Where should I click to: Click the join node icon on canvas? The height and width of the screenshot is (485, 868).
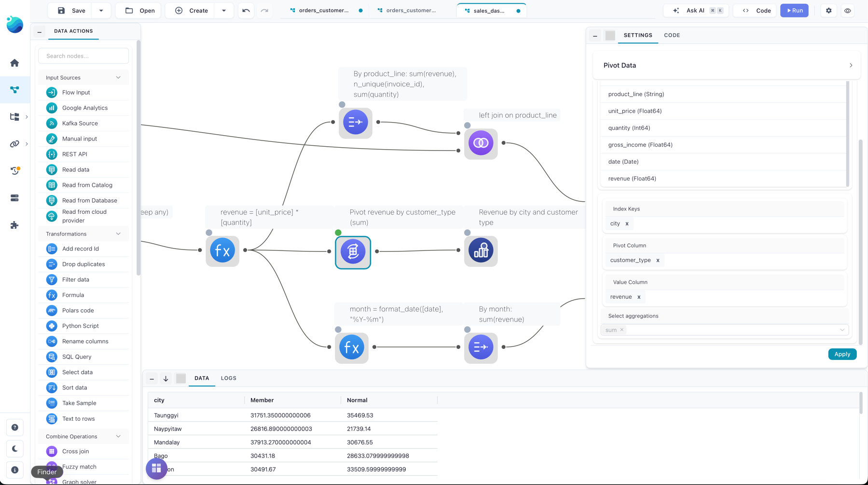481,143
